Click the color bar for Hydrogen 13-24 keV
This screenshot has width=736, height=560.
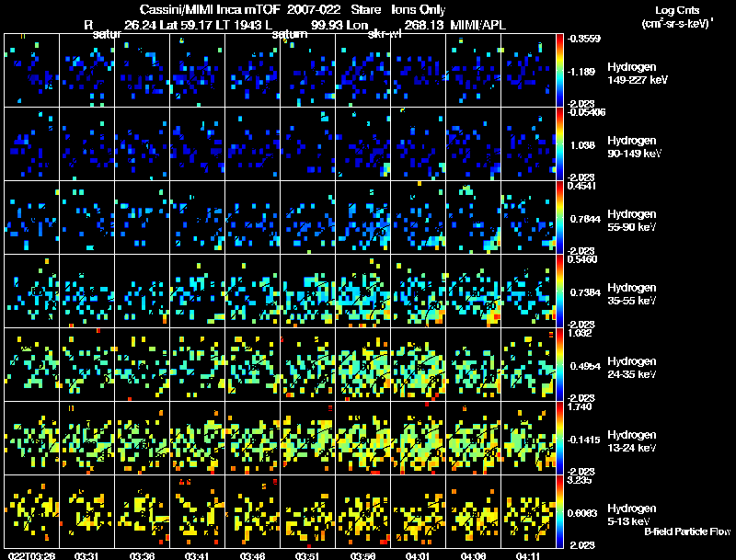(560, 439)
